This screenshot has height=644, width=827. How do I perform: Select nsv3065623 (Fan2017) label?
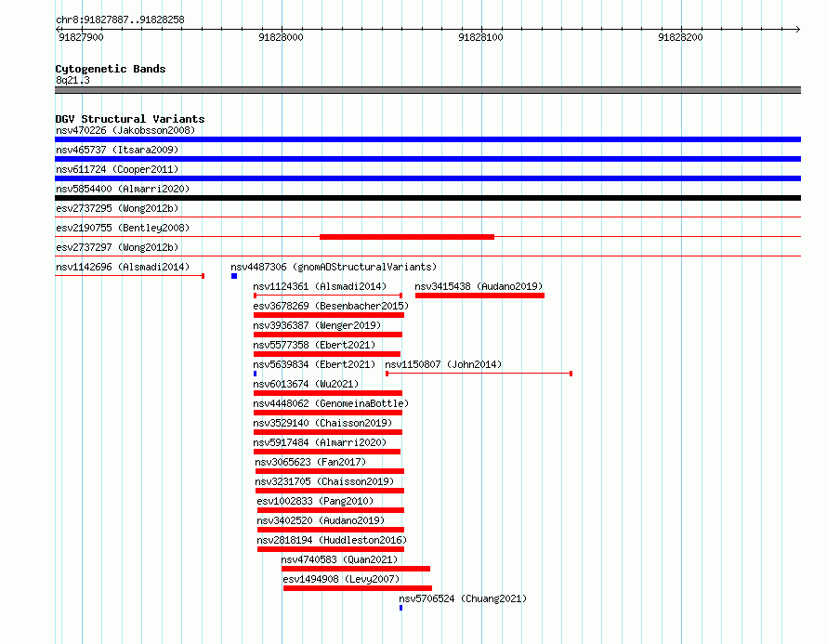point(310,462)
